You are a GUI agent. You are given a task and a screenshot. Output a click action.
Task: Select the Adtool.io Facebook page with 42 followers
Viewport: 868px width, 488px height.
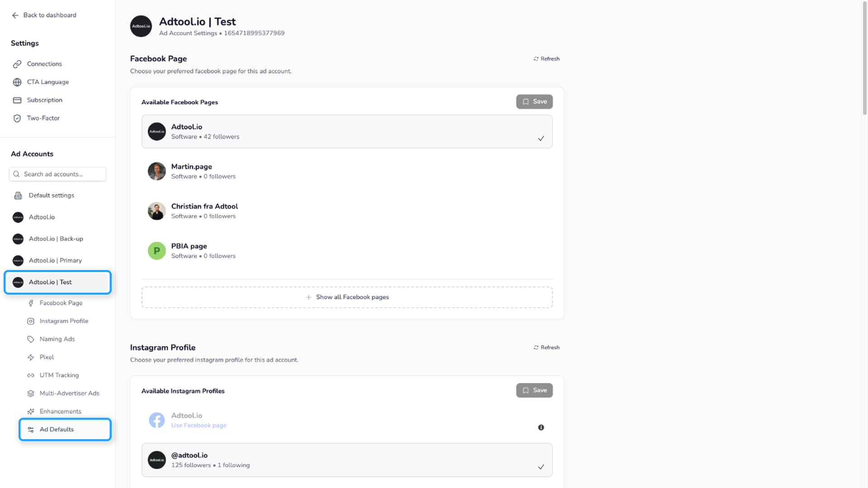tap(347, 131)
